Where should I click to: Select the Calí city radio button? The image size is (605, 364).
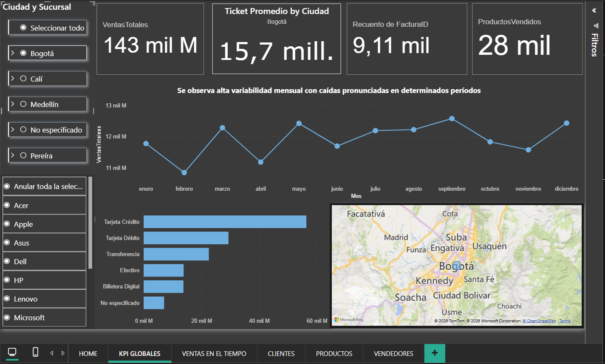point(23,79)
